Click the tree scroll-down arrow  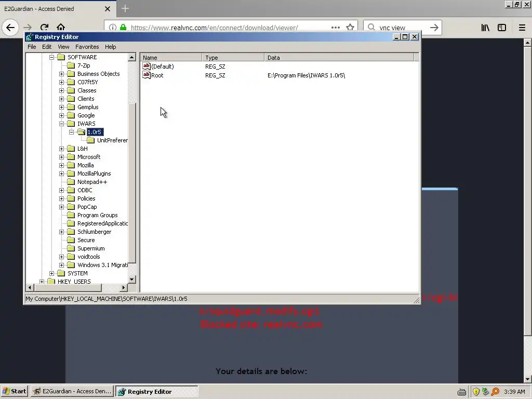click(132, 279)
